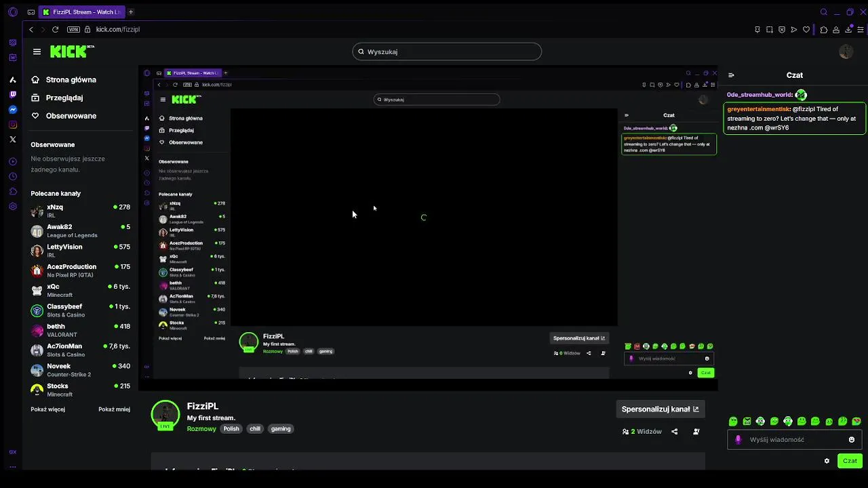This screenshot has width=868, height=488.
Task: Take a snapshot with the toolbar capture icon
Action: [x=770, y=29]
